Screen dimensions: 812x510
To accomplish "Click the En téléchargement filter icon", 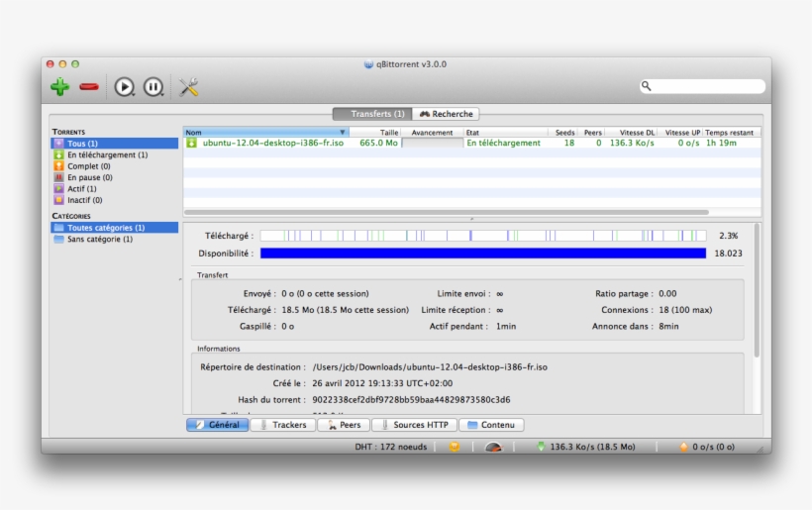I will 59,154.
